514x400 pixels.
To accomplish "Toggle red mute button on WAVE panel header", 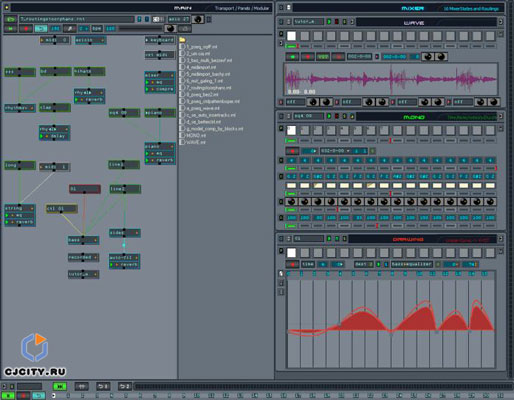I will [337, 22].
